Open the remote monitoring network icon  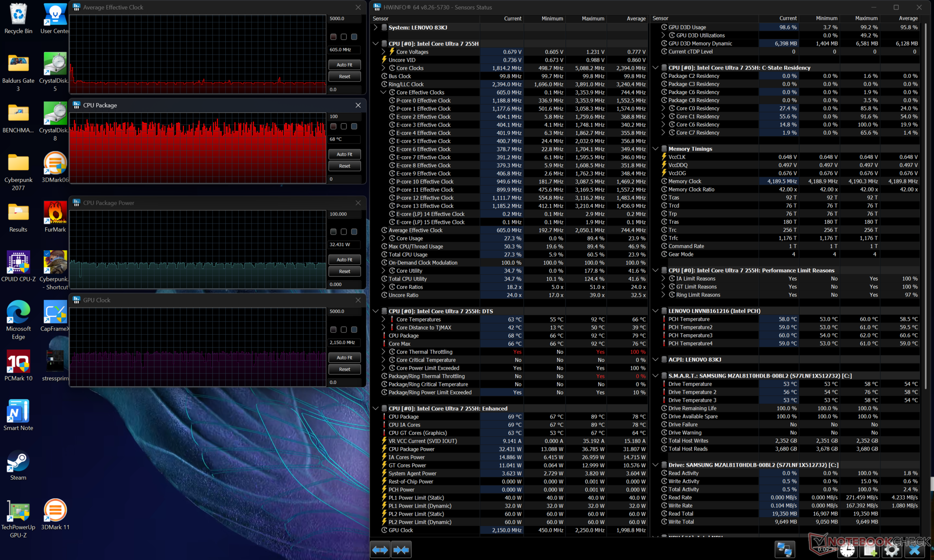click(x=784, y=550)
